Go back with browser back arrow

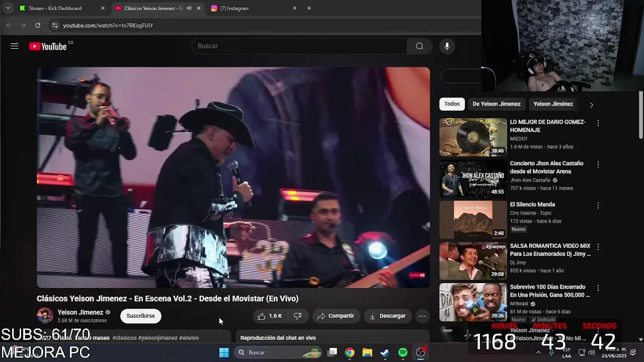click(9, 25)
